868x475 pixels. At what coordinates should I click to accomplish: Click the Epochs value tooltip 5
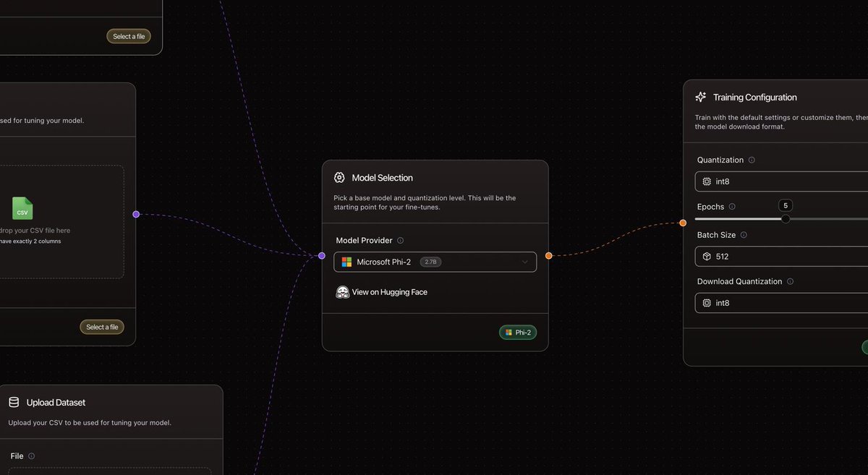pos(786,205)
